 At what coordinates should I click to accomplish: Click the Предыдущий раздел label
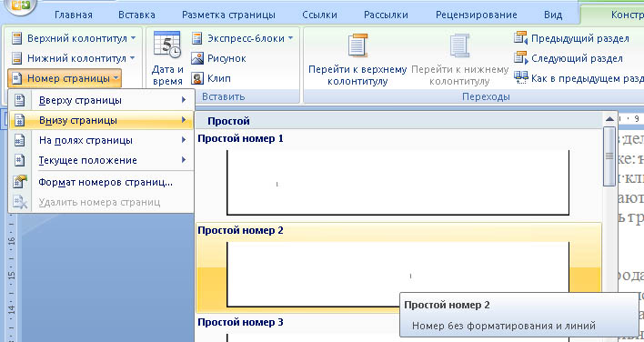point(580,38)
